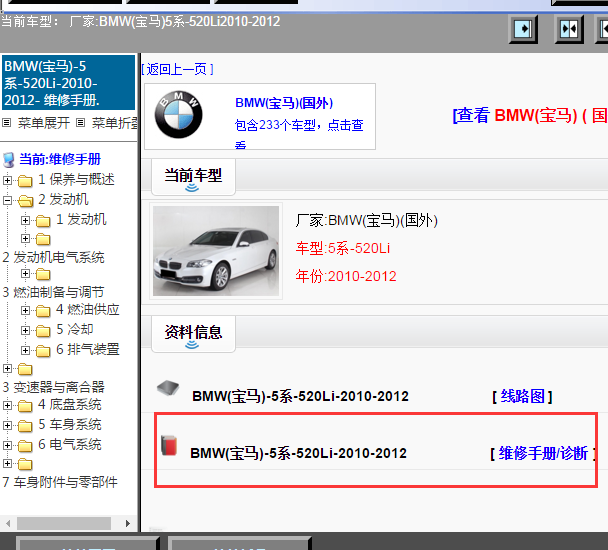Screen dimensions: 608x550
Task: Click the folder icon of 6 电气系统
Action: pyautogui.click(x=25, y=446)
